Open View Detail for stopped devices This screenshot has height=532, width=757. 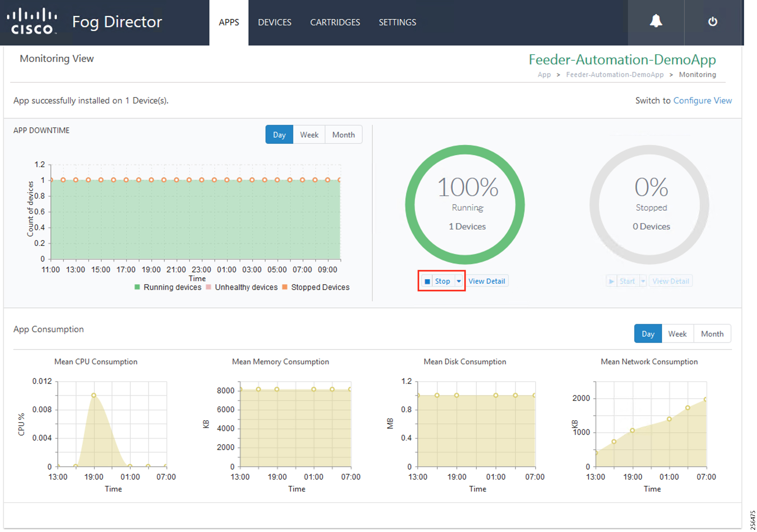pyautogui.click(x=671, y=281)
